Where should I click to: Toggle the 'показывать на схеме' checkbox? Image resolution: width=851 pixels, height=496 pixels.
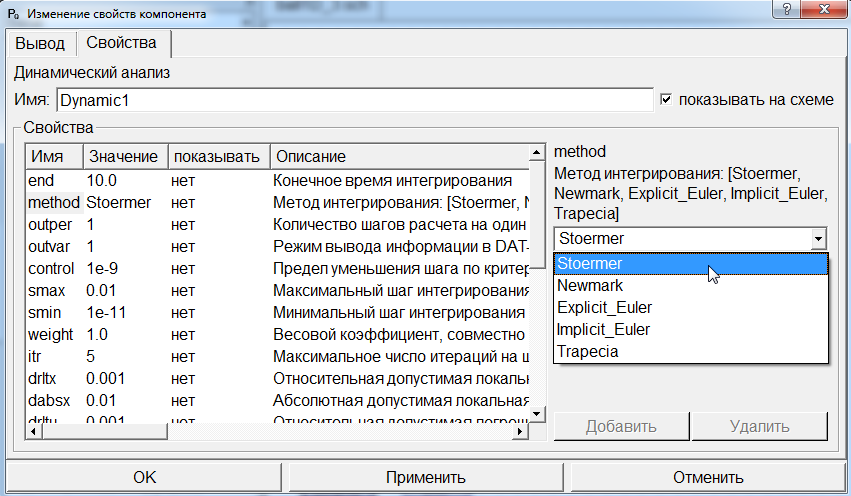pos(667,100)
